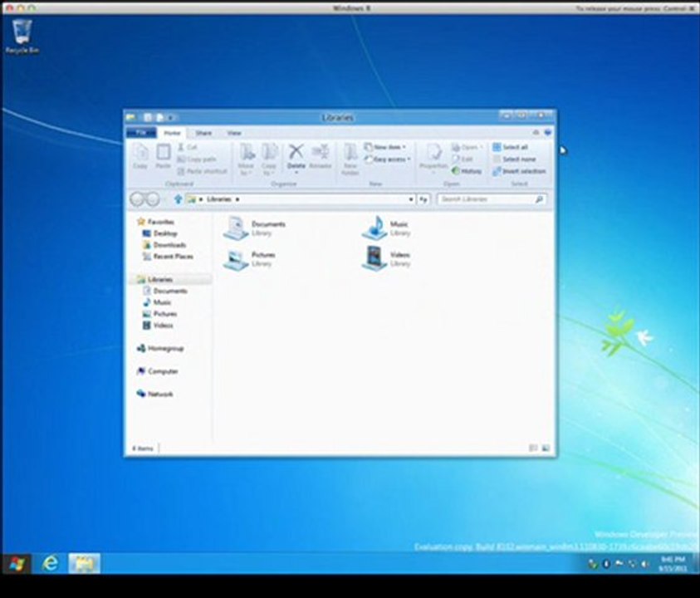Select Desktop in the navigation pane
The image size is (700, 598).
pos(159,233)
